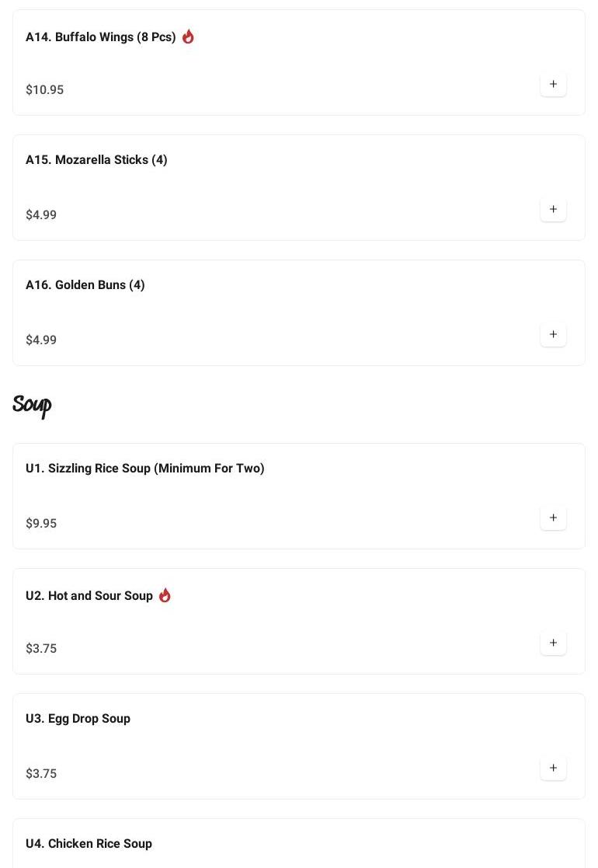Image resolution: width=598 pixels, height=868 pixels.
Task: Open A14 Buffalo Wings (8 Pcs) item
Action: 100,37
